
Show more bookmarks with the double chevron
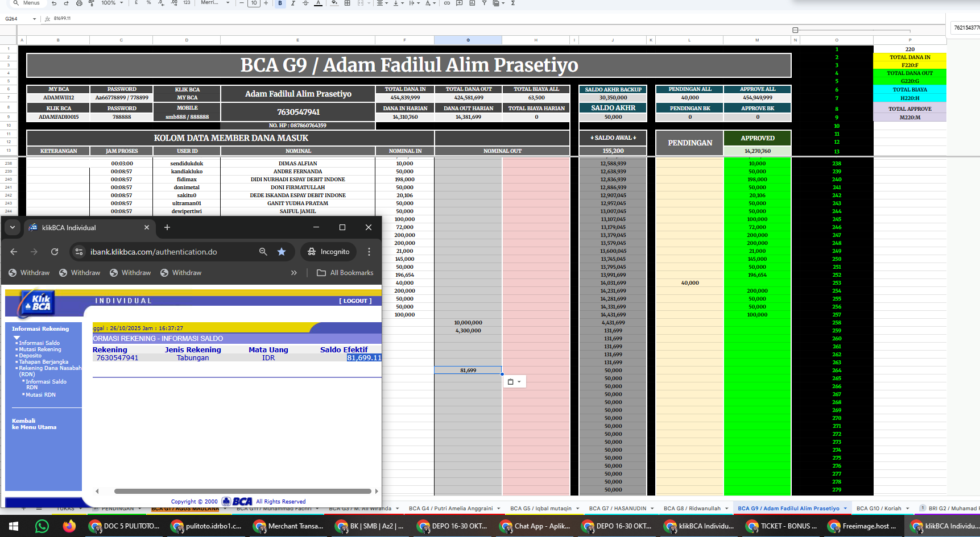294,273
